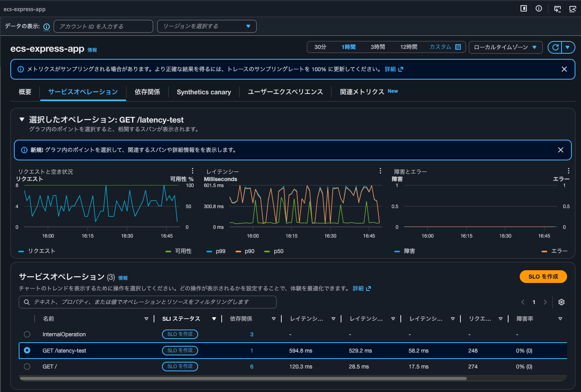Open the 詳細 link in the sampling notice

(x=391, y=69)
